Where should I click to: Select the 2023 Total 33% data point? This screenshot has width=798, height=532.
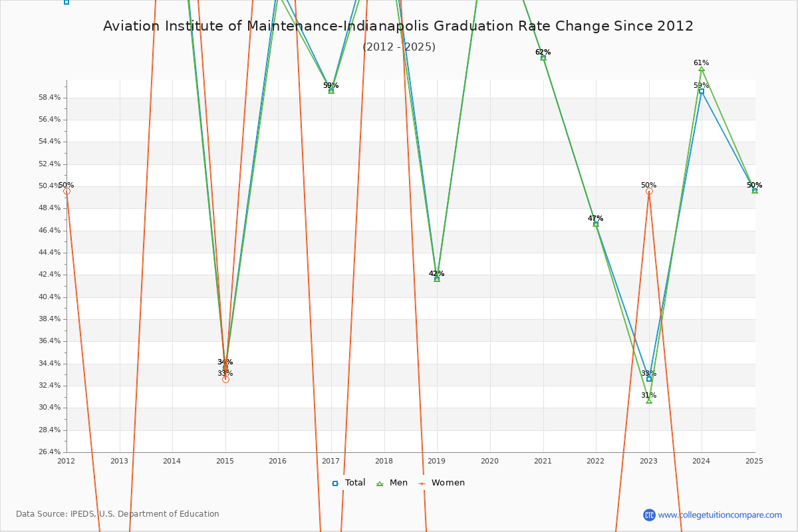tap(649, 378)
